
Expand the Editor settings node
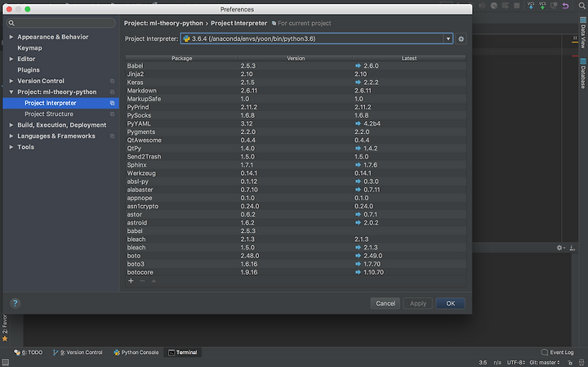click(11, 59)
